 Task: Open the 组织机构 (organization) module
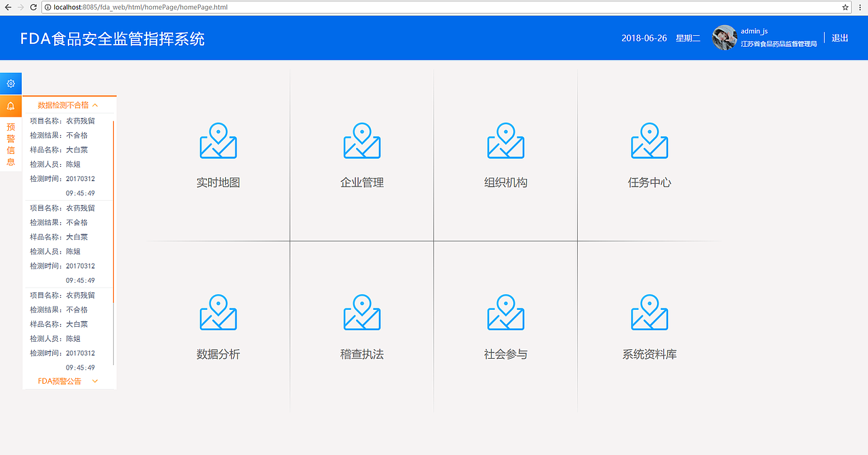click(x=505, y=156)
